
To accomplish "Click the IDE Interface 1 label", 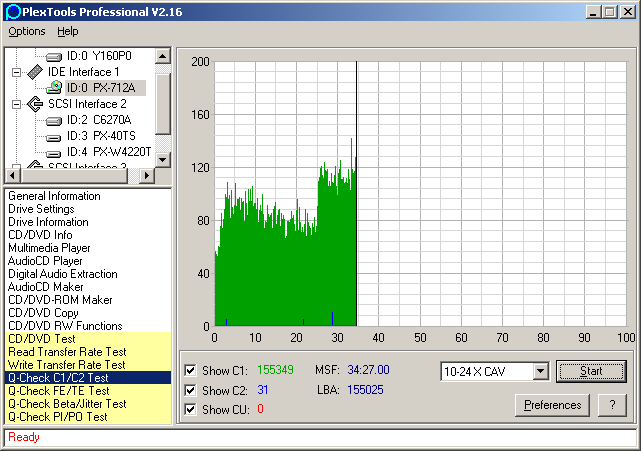I will click(84, 72).
